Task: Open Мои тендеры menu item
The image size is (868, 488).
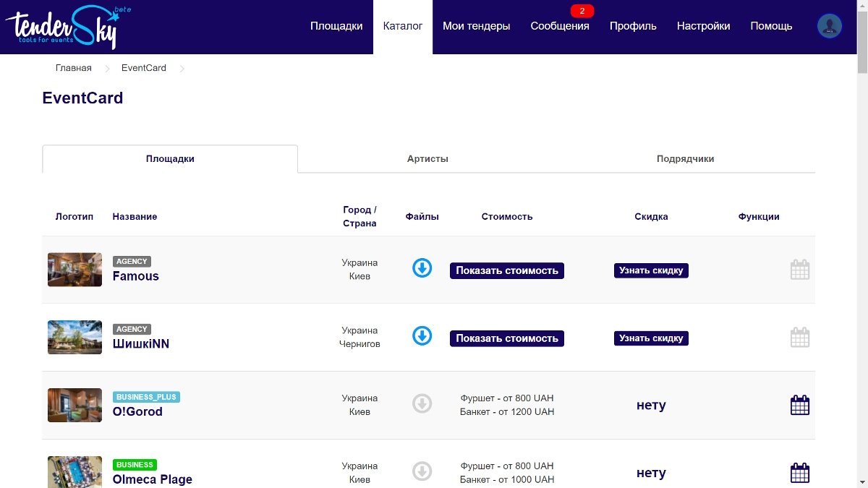Action: [476, 26]
